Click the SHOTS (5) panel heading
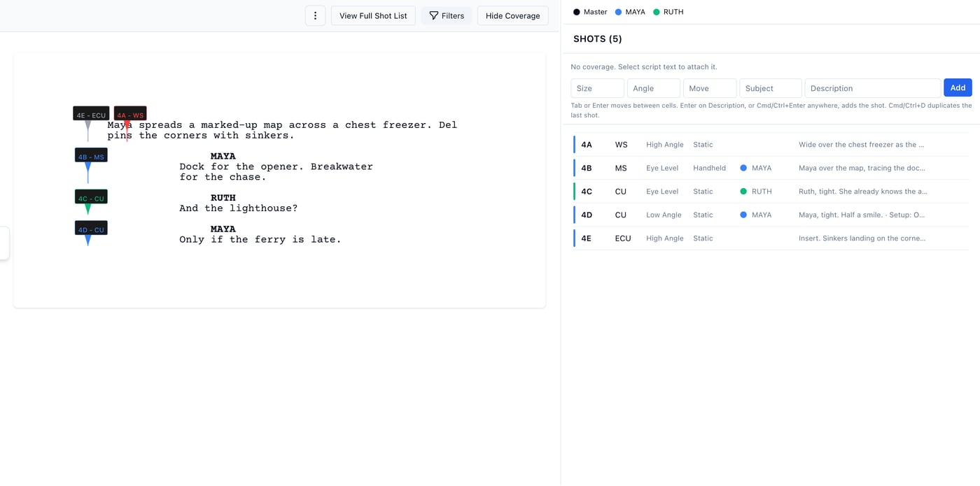This screenshot has height=486, width=980. pyautogui.click(x=598, y=39)
